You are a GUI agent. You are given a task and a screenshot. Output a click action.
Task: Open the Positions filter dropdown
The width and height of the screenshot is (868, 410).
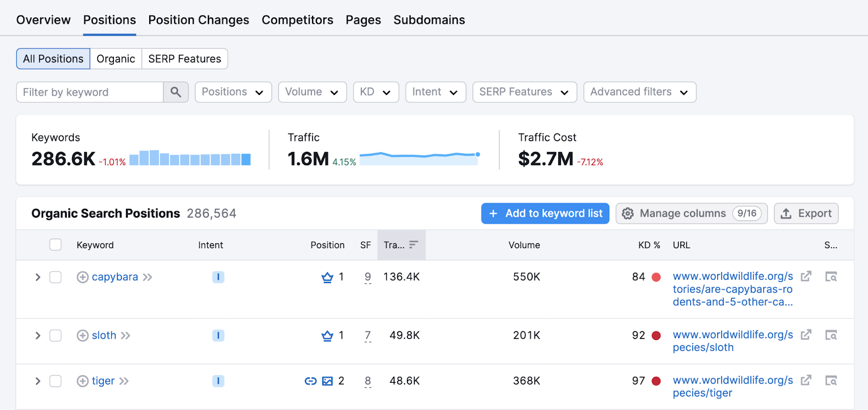tap(233, 92)
